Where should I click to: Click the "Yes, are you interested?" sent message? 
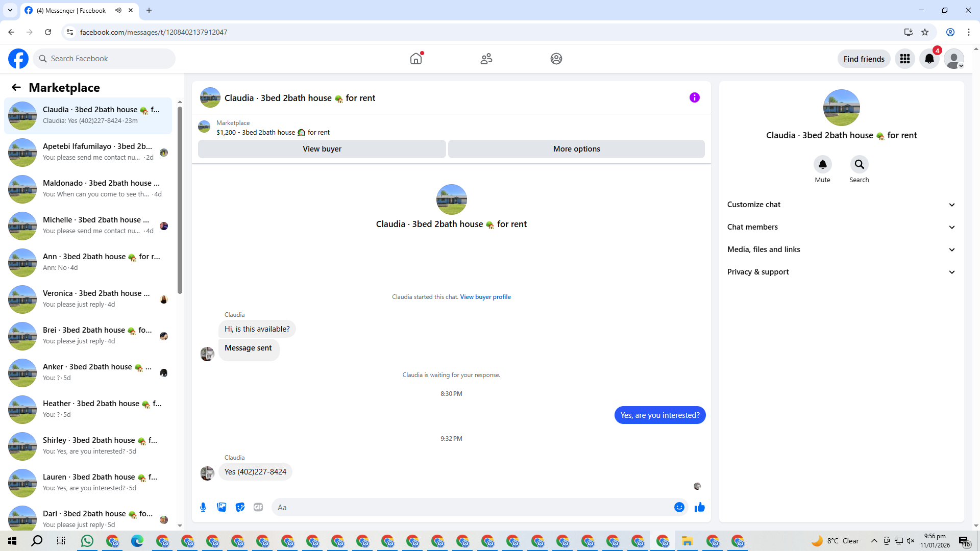pos(660,415)
